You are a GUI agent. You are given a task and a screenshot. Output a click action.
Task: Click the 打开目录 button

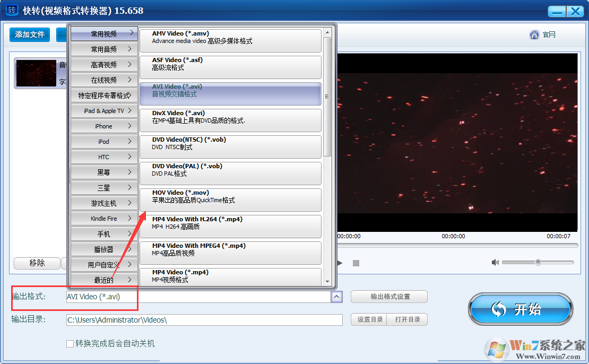(x=407, y=319)
